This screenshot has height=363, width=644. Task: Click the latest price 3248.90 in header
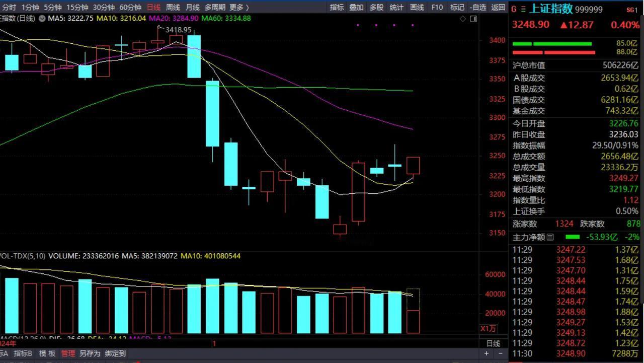531,25
